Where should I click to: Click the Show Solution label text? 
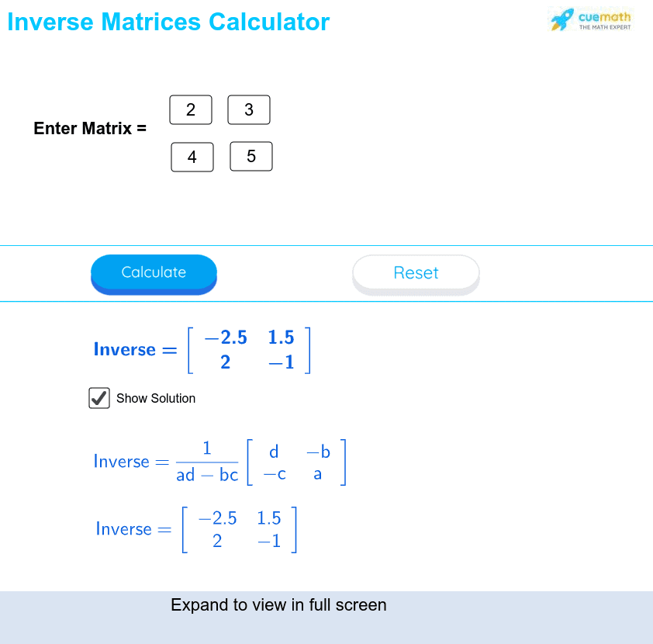click(156, 398)
